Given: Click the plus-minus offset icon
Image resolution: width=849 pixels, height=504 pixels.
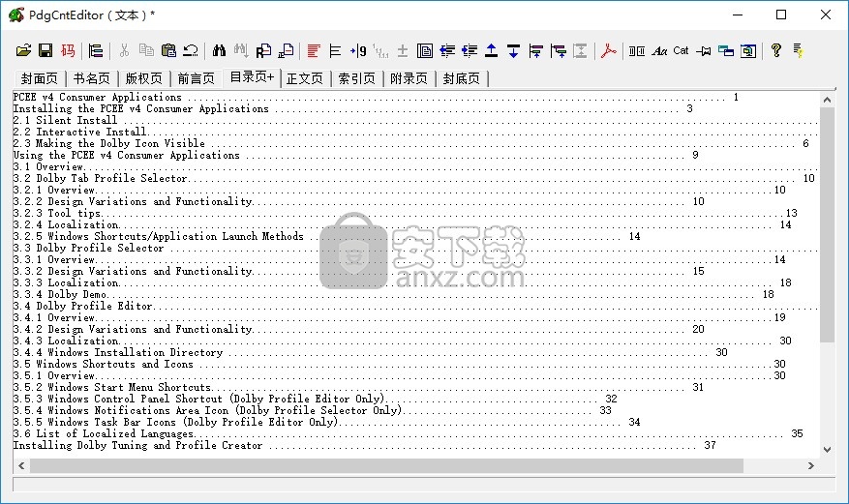Looking at the screenshot, I should tap(403, 51).
